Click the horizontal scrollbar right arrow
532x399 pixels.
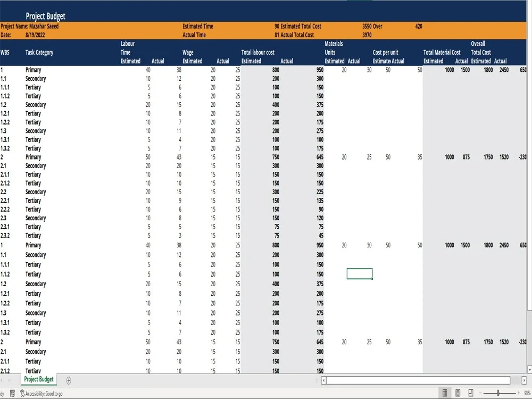pos(525,379)
